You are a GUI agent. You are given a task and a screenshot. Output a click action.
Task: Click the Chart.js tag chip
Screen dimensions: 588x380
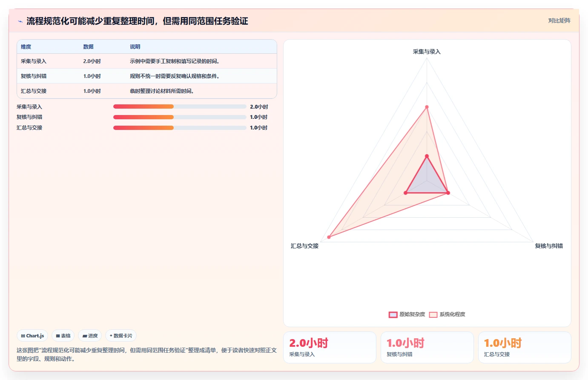click(x=32, y=336)
